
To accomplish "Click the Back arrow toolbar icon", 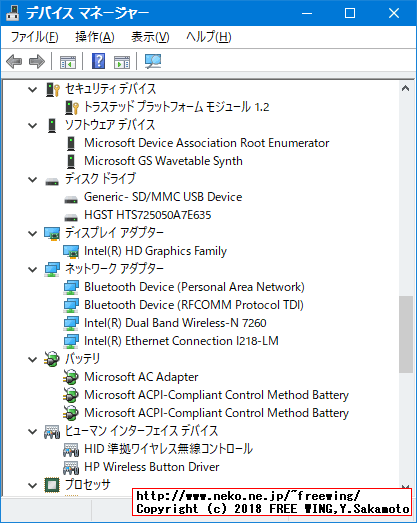I will [x=14, y=62].
